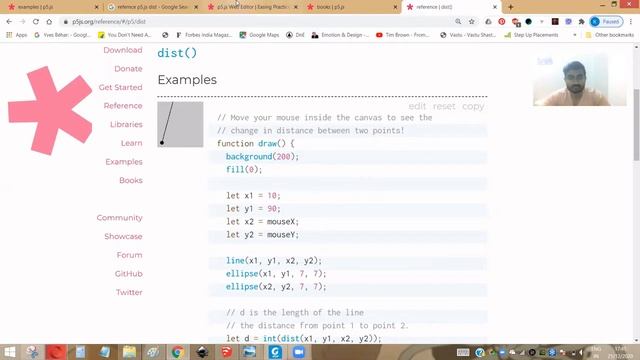Open the Google Maps bookmark

259,35
